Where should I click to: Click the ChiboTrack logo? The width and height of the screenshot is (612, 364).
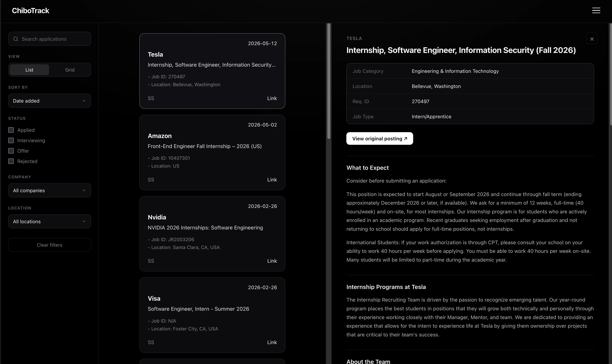click(x=30, y=11)
